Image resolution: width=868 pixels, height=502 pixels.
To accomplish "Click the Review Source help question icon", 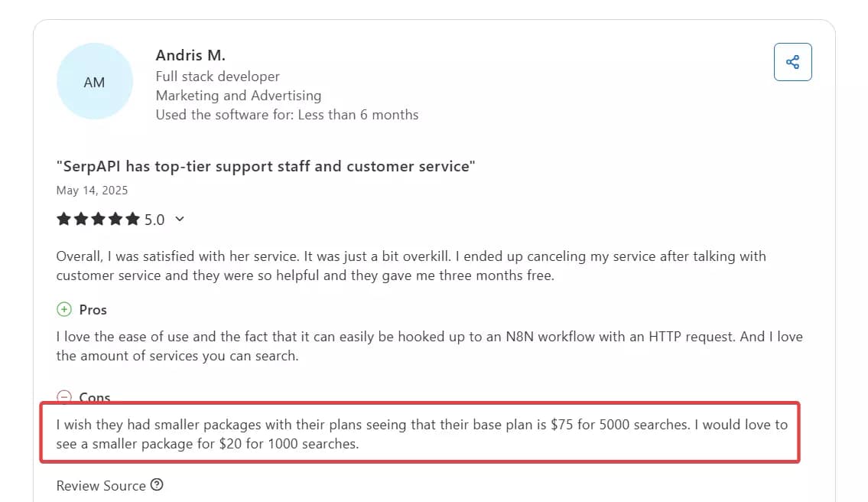I will click(x=157, y=485).
